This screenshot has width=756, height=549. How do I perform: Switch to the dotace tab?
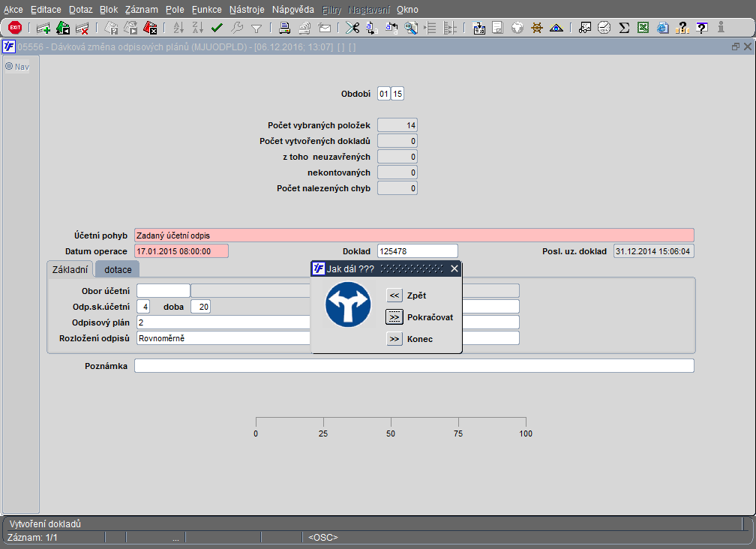[x=118, y=269]
